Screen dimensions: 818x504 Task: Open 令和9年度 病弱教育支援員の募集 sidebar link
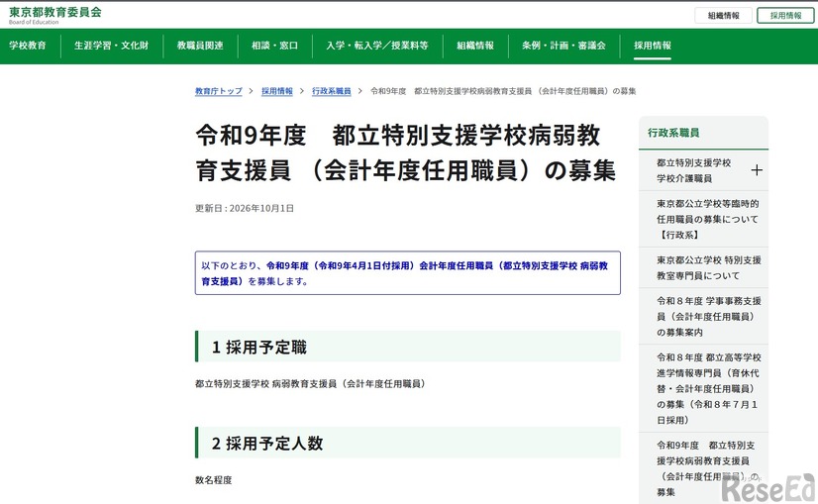707,468
